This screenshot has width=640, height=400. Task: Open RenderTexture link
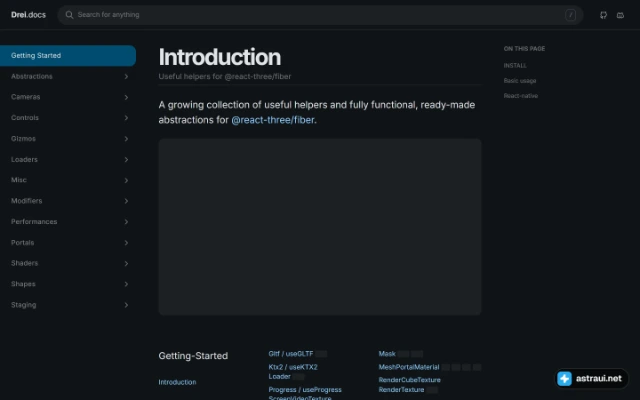401,390
